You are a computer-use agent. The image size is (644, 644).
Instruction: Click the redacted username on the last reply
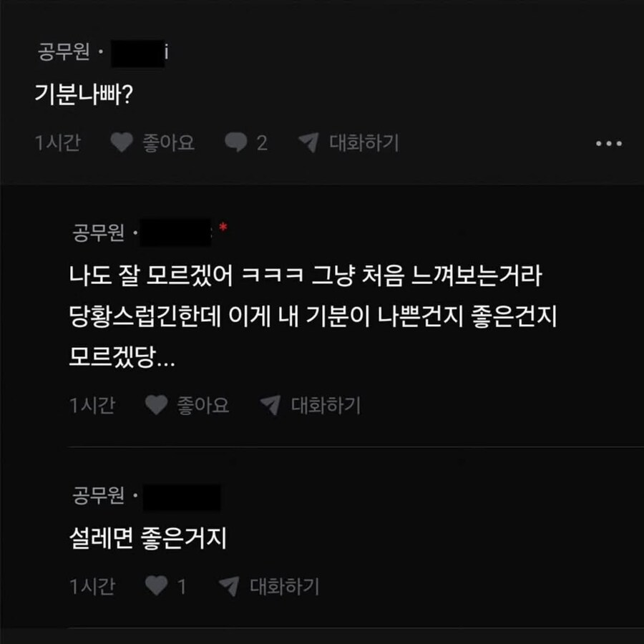point(182,497)
